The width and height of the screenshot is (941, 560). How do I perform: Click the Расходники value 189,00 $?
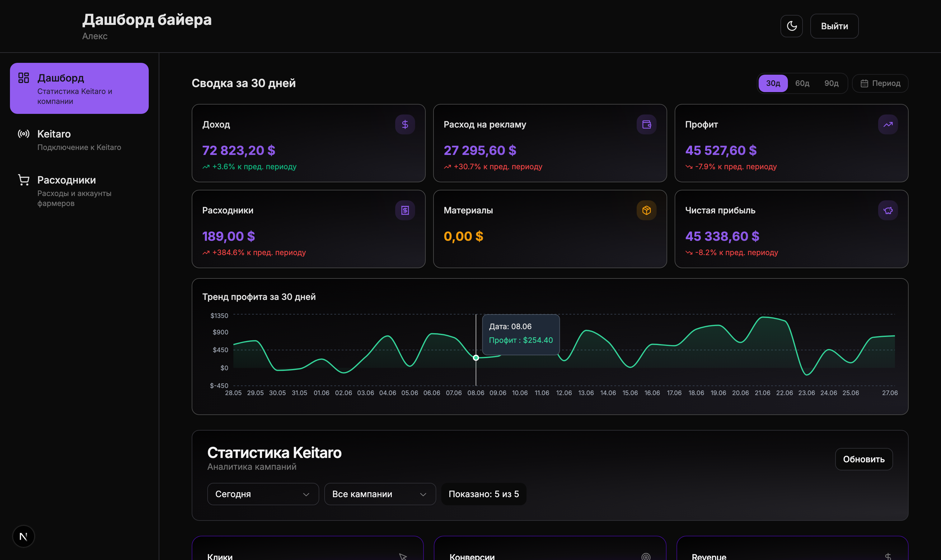coord(228,236)
